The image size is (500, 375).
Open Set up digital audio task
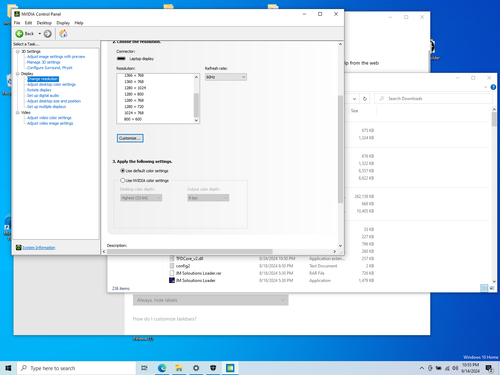point(43,96)
